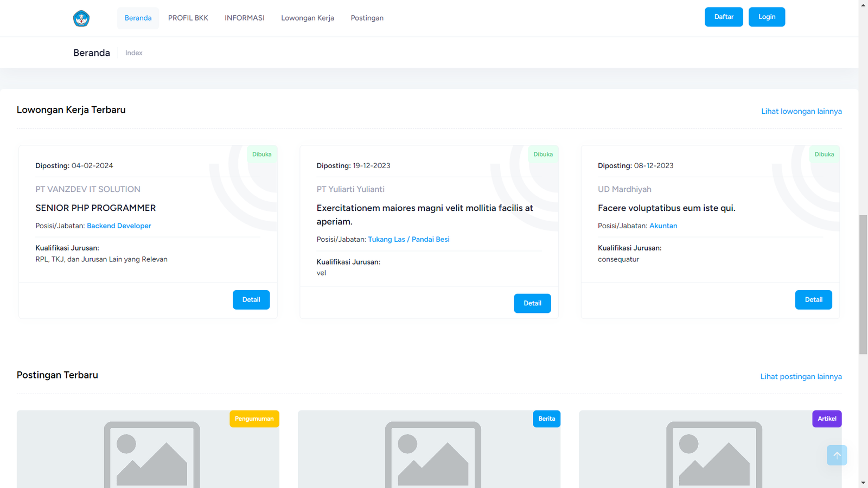
Task: Open Detail for Senior PHP Programmer job
Action: (251, 300)
